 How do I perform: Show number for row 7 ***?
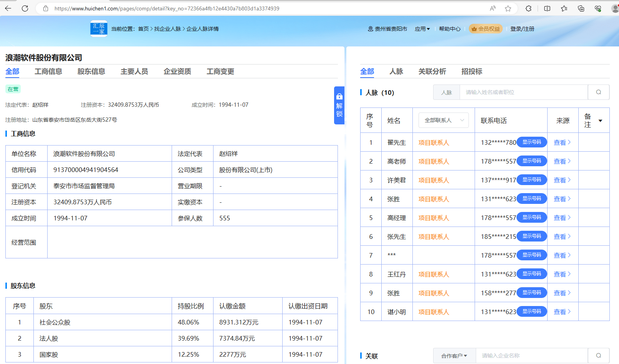532,255
